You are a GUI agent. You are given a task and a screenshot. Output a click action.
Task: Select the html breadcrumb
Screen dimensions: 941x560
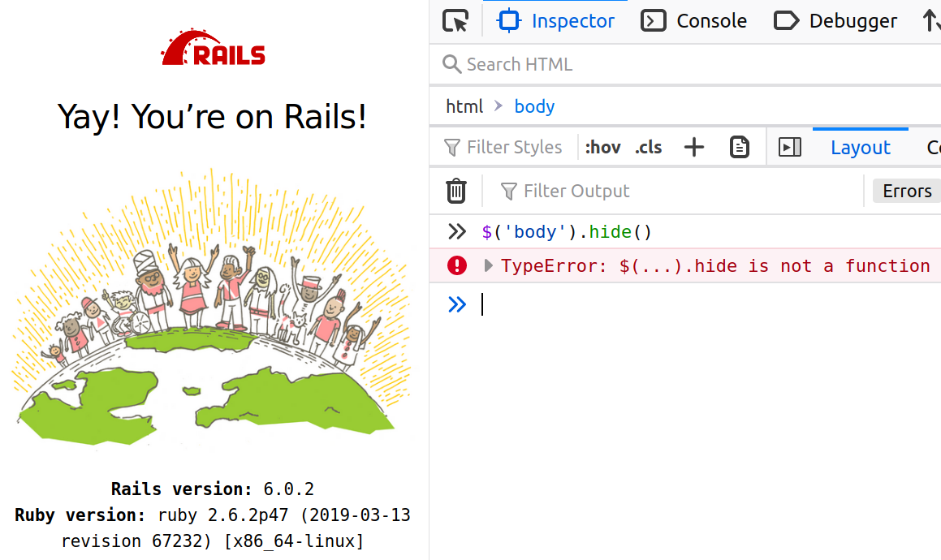coord(464,107)
